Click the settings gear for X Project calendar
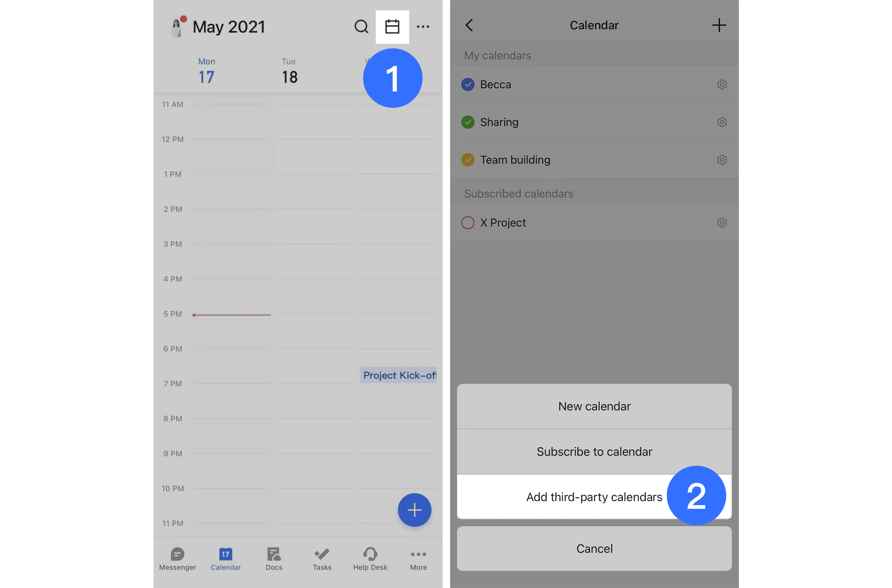 [x=721, y=223]
